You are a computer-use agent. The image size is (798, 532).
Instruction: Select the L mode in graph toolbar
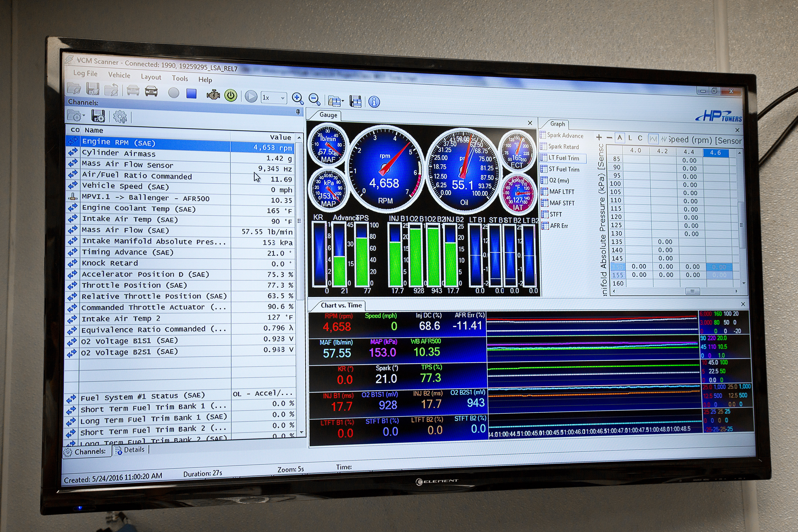630,138
